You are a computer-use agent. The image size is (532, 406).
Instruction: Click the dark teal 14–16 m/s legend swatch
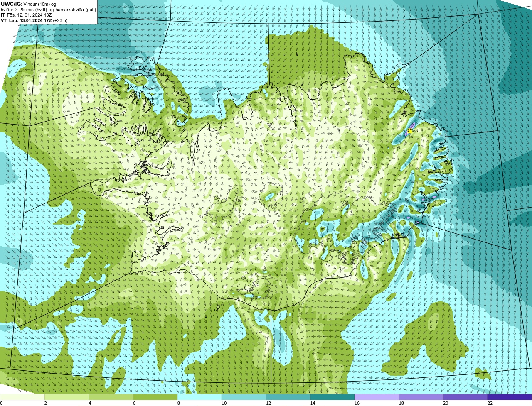click(332, 397)
